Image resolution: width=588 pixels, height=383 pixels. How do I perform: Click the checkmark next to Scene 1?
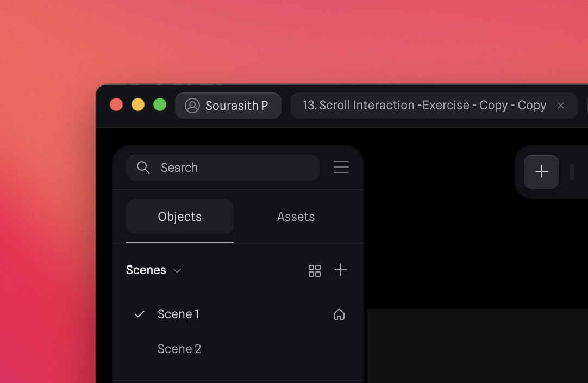139,314
